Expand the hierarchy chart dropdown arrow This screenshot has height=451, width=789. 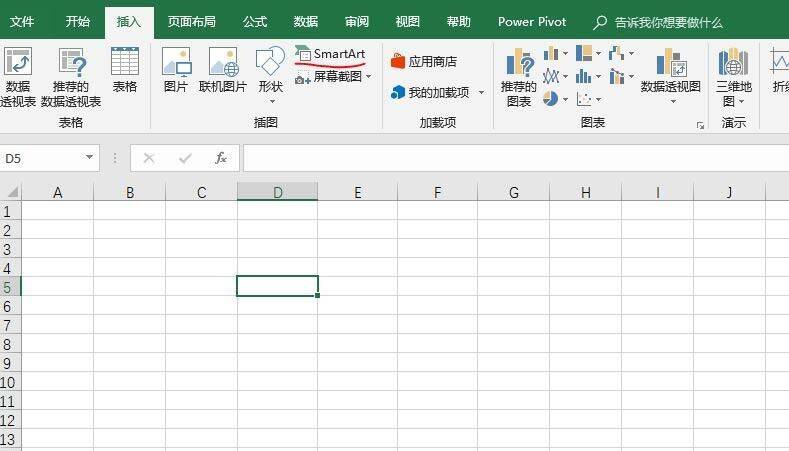click(598, 53)
